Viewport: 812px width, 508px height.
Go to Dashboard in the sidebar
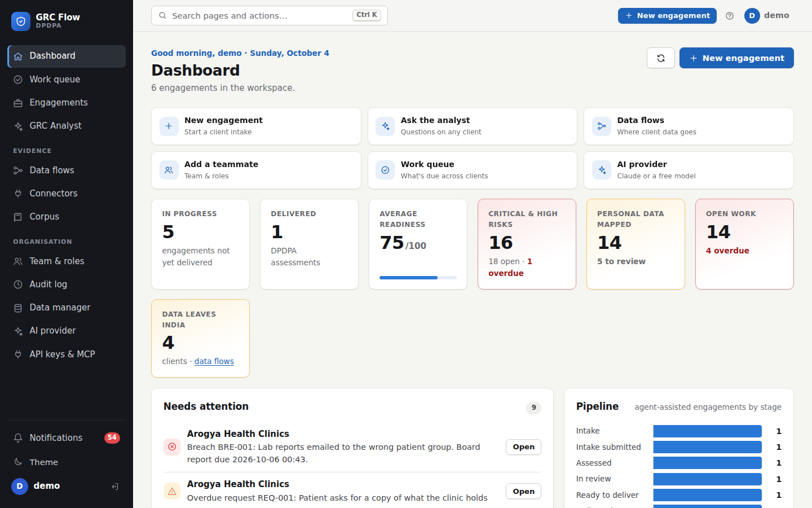coord(67,56)
